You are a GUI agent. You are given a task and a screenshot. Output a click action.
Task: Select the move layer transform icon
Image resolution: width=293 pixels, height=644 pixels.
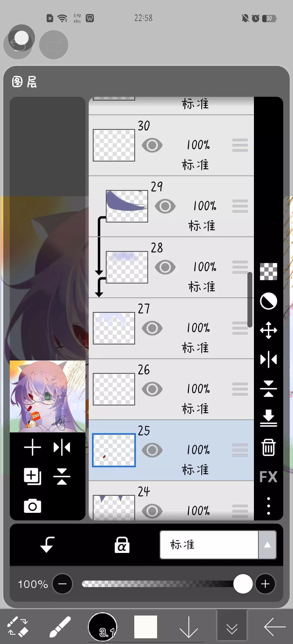(x=269, y=330)
